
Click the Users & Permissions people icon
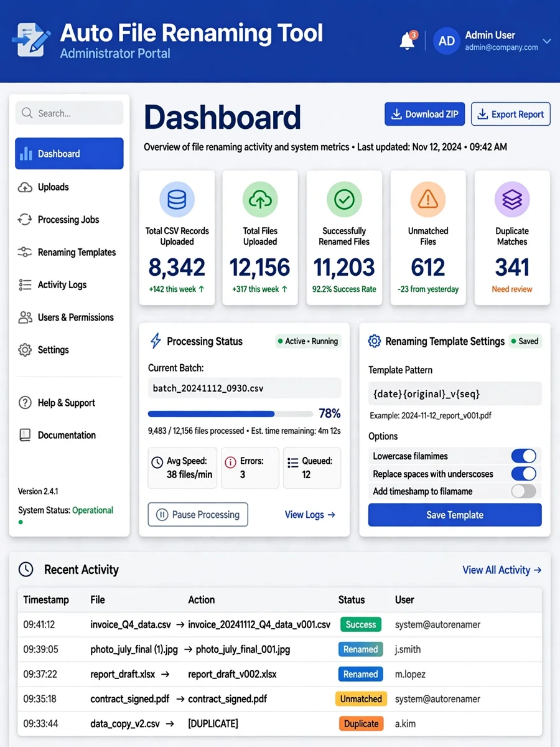pos(25,317)
